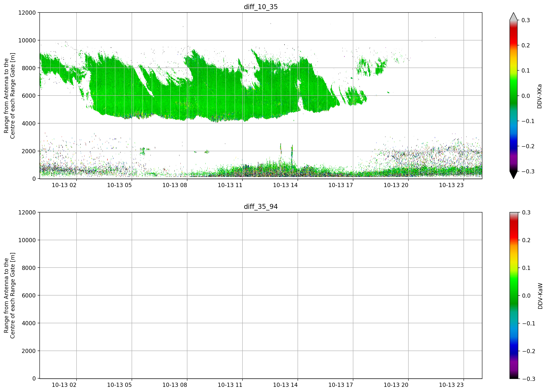
Task: Click the DDV-KaW color scale bar
Action: pyautogui.click(x=513, y=295)
